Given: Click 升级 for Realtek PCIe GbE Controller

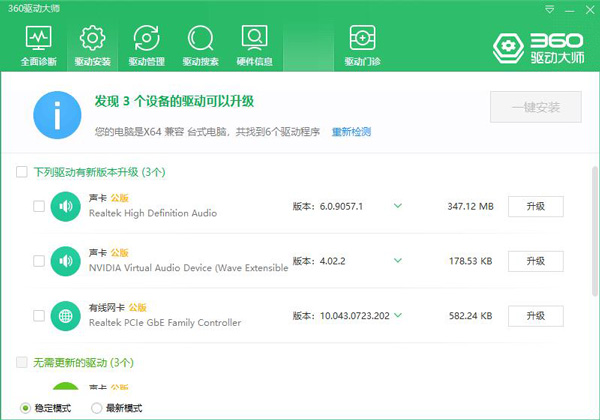Looking at the screenshot, I should click(536, 316).
